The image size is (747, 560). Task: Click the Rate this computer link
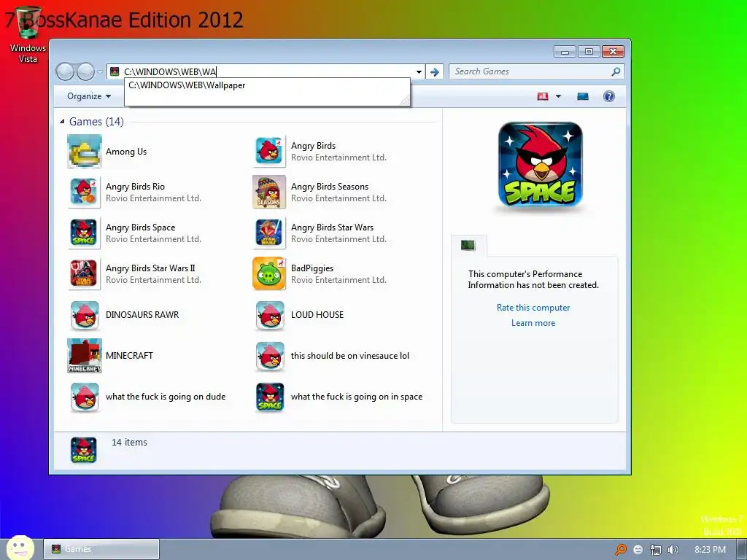coord(533,308)
